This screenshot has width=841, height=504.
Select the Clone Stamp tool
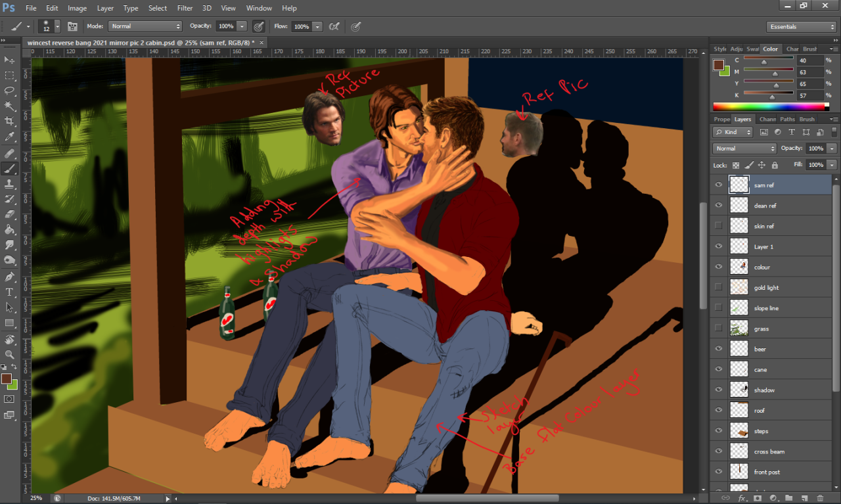[x=9, y=184]
